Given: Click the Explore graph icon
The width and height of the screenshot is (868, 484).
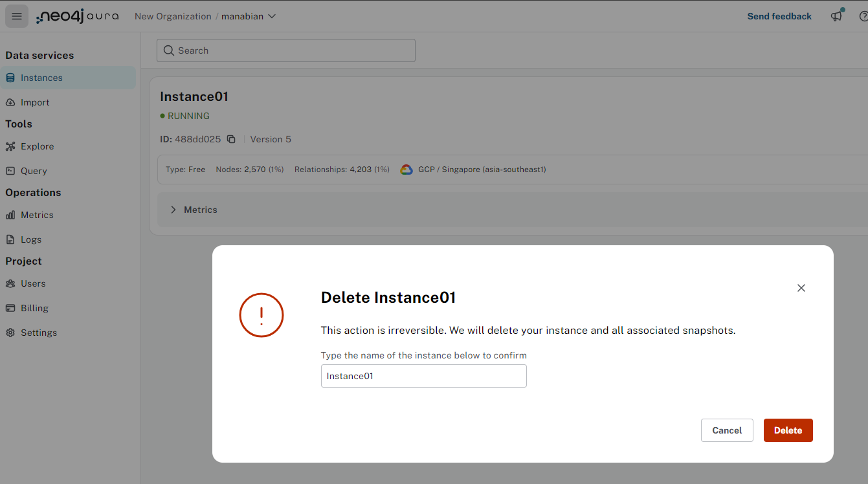Looking at the screenshot, I should point(10,146).
